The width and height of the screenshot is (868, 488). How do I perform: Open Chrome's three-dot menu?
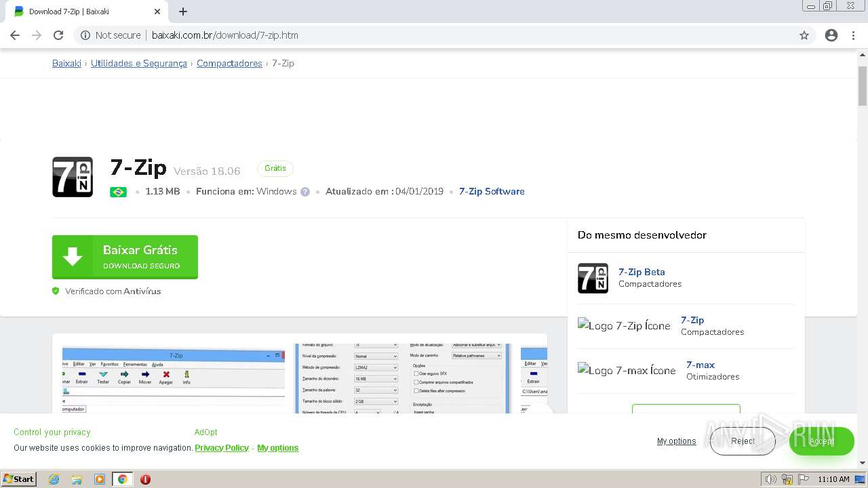coord(853,35)
